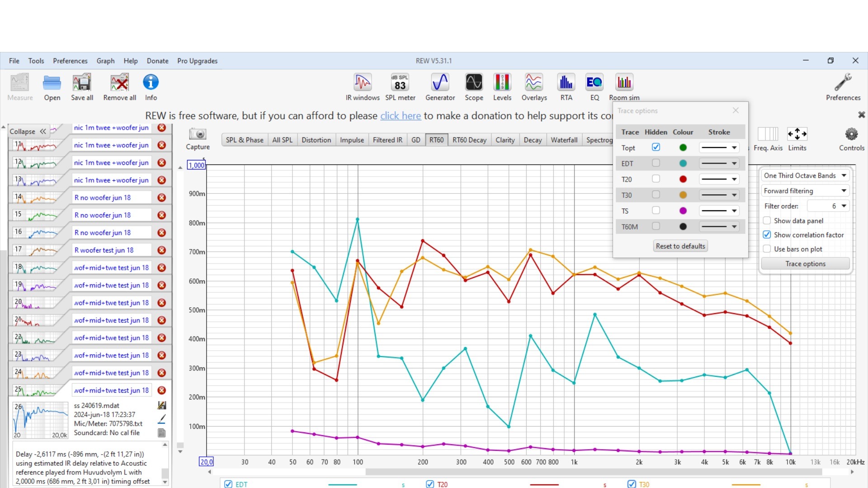Image resolution: width=868 pixels, height=488 pixels.
Task: Remove measurement 17 R woofer test jun 18
Action: 161,250
